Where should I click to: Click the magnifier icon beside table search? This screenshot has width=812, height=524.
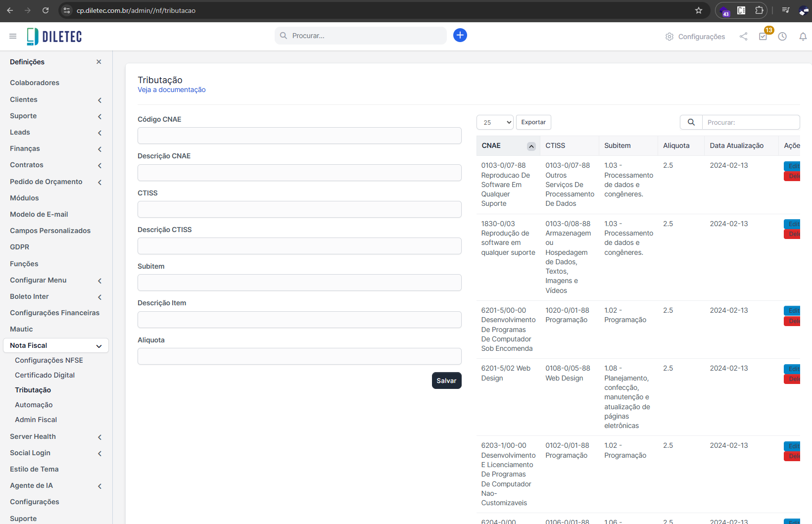(691, 122)
